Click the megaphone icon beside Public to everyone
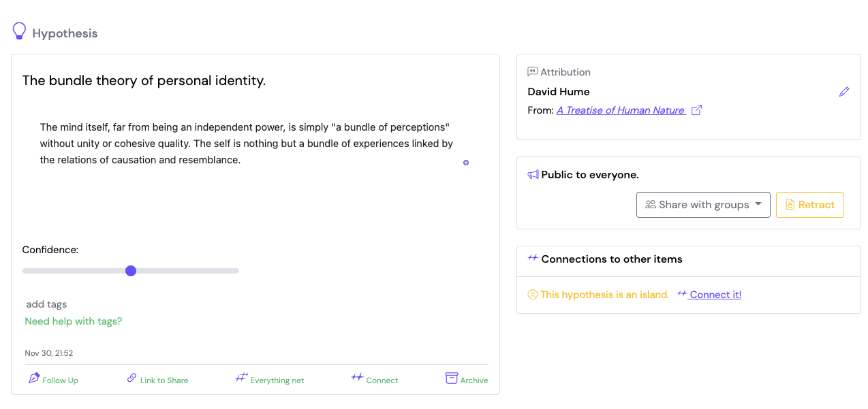Image resolution: width=868 pixels, height=409 pixels. coord(533,175)
